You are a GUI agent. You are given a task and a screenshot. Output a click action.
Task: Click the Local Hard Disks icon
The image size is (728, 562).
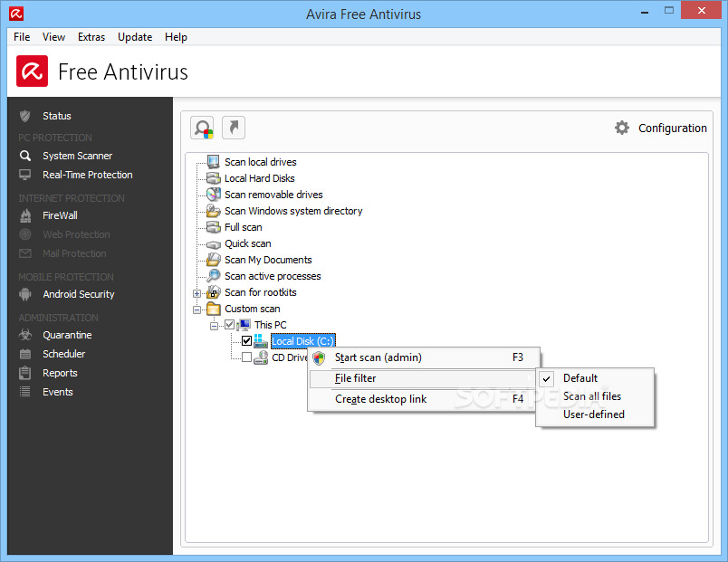tap(213, 178)
